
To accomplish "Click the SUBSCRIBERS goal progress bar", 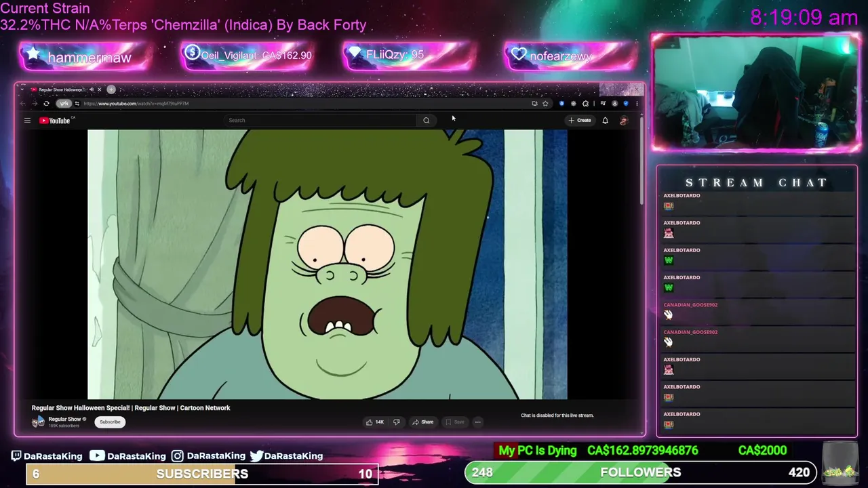I will coord(201,474).
